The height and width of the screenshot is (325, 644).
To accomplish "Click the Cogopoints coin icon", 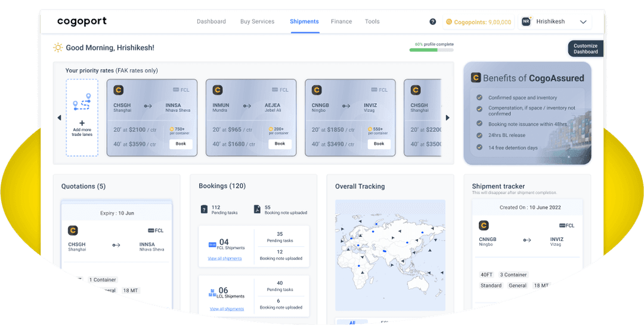I will click(448, 22).
